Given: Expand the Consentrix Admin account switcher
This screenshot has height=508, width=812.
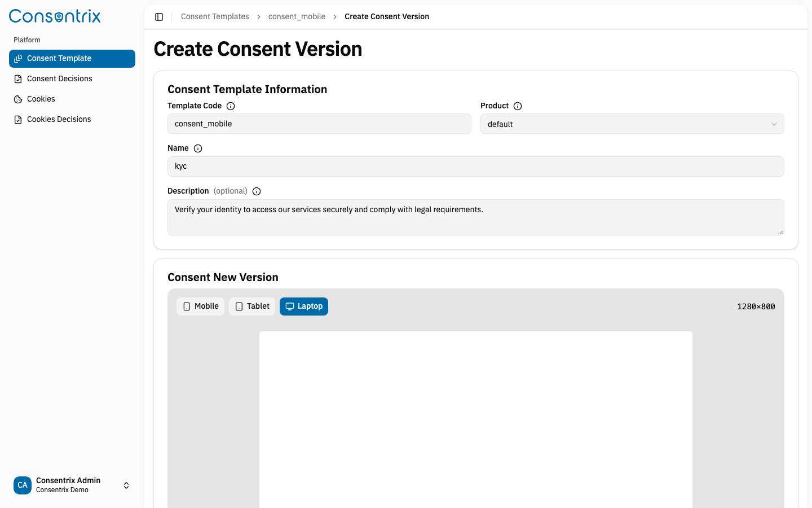Looking at the screenshot, I should [72, 485].
